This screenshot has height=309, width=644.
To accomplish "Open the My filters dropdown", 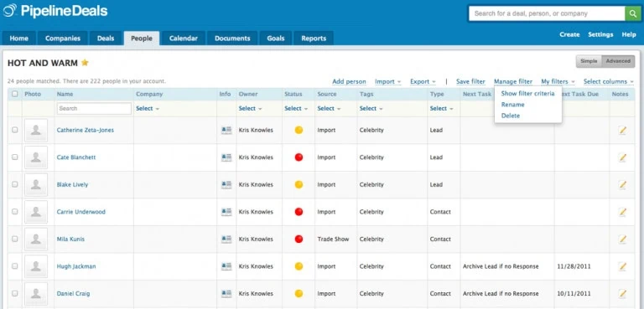I will [558, 82].
